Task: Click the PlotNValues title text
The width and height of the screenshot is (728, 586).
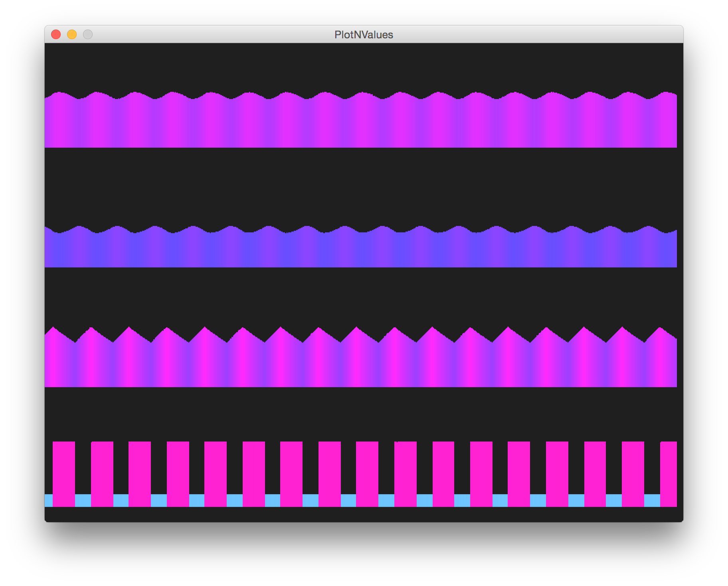Action: (363, 35)
